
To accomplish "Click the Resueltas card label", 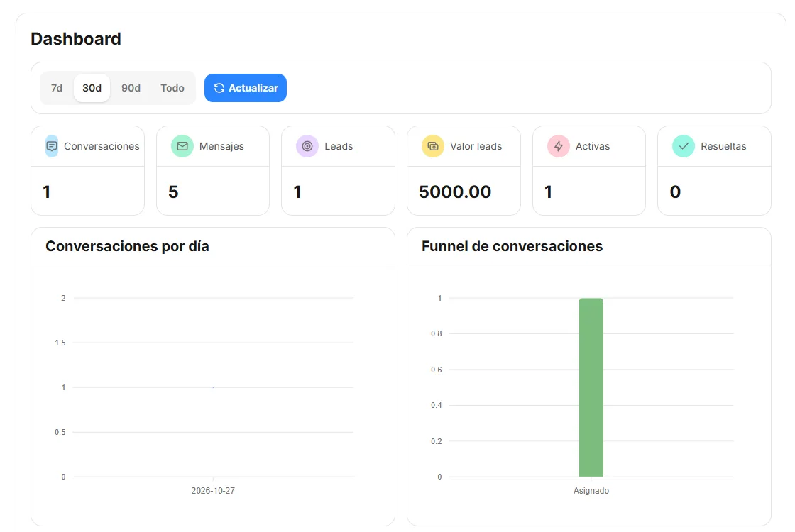I will 723,146.
